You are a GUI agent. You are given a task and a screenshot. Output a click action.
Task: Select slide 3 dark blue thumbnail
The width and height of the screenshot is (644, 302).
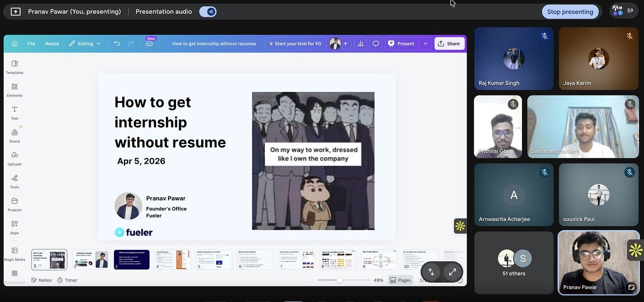[x=131, y=260]
